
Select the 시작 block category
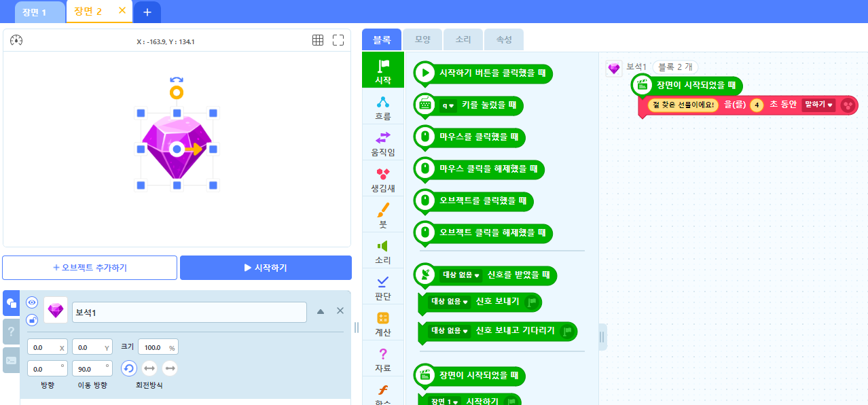383,70
